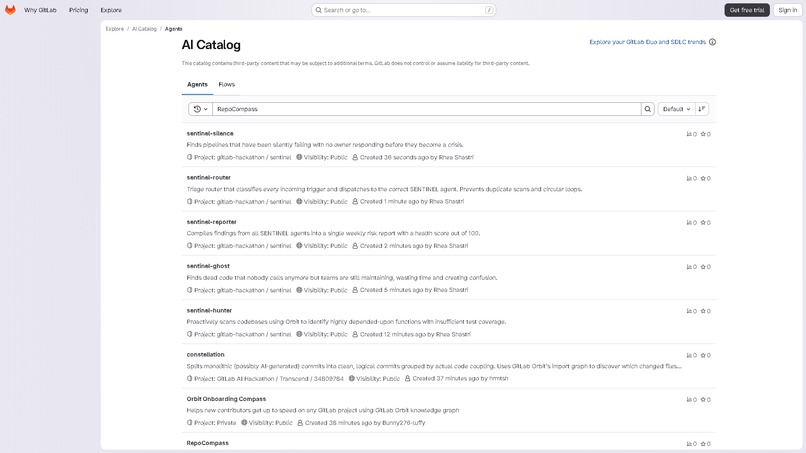Screen dimensions: 806x453
Task: Click the magnifier search button
Action: click(648, 109)
